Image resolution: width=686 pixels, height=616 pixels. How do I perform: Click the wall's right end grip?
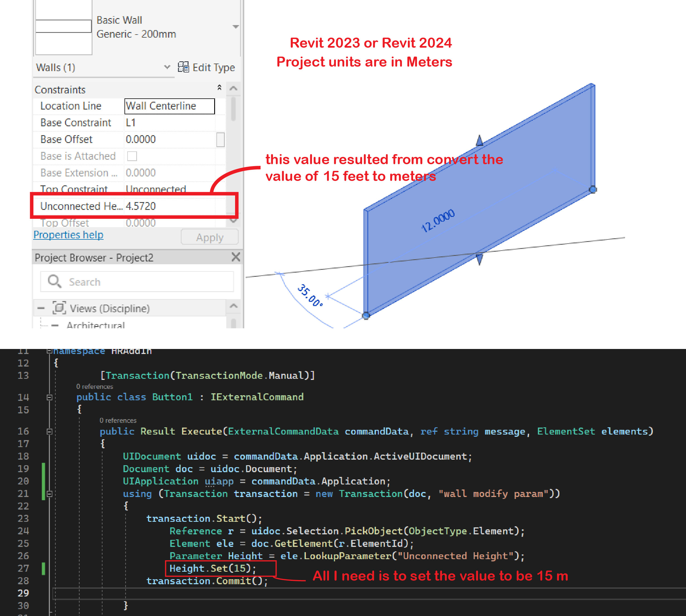(593, 190)
